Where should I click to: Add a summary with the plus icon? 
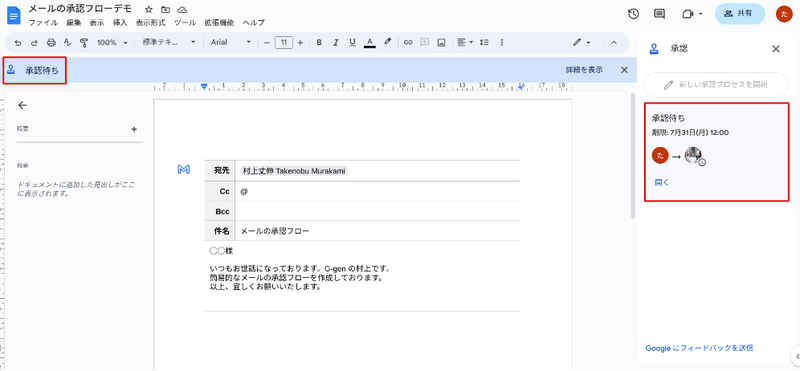[x=134, y=129]
